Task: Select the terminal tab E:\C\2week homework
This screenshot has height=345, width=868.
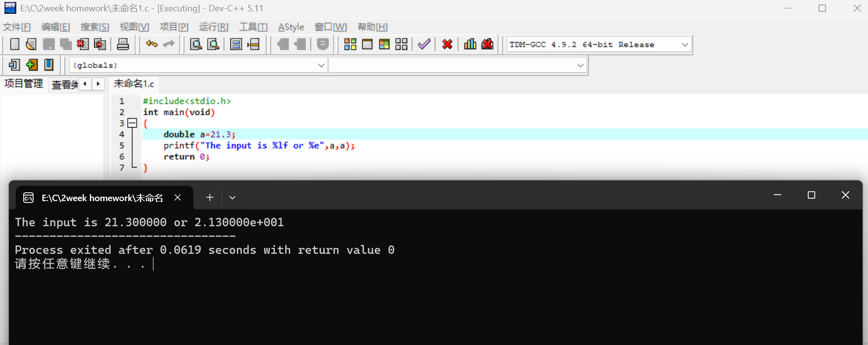Action: [x=102, y=198]
